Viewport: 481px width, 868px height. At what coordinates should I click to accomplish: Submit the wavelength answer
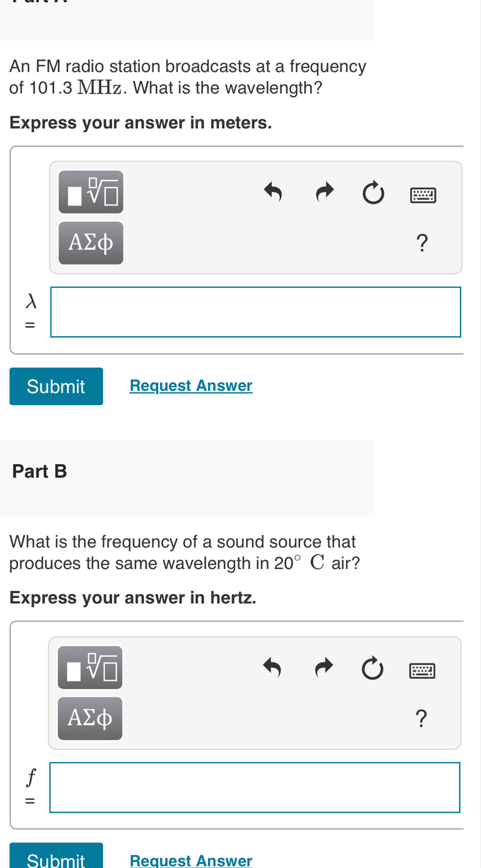click(56, 384)
